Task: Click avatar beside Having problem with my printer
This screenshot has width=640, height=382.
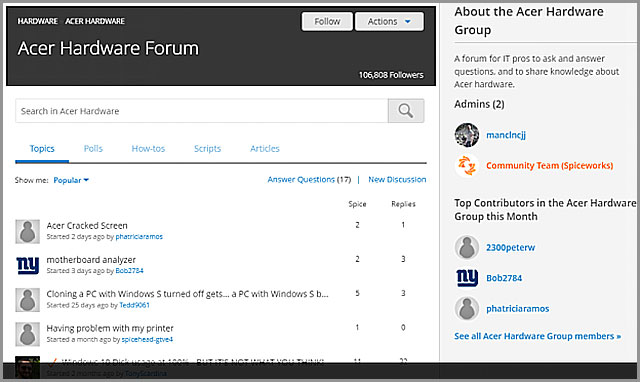Action: (x=28, y=334)
